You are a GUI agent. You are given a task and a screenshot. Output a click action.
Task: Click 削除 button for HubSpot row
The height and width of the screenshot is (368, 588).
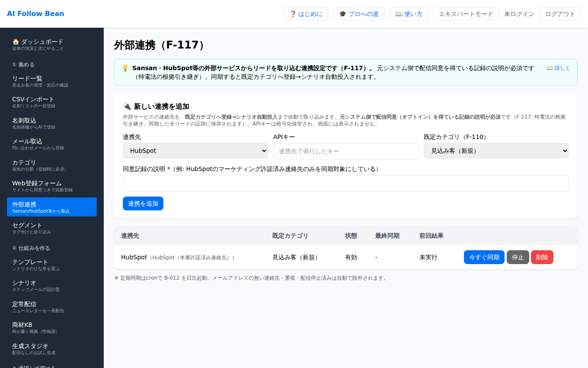[x=542, y=257]
